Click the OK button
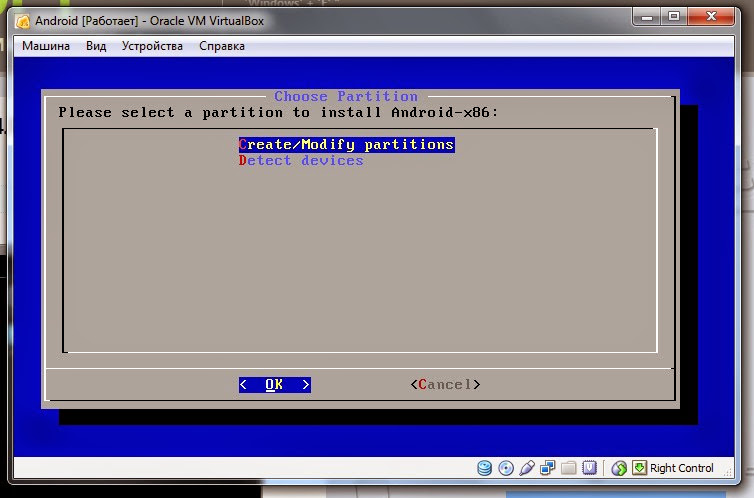The height and width of the screenshot is (498, 754). coord(275,385)
